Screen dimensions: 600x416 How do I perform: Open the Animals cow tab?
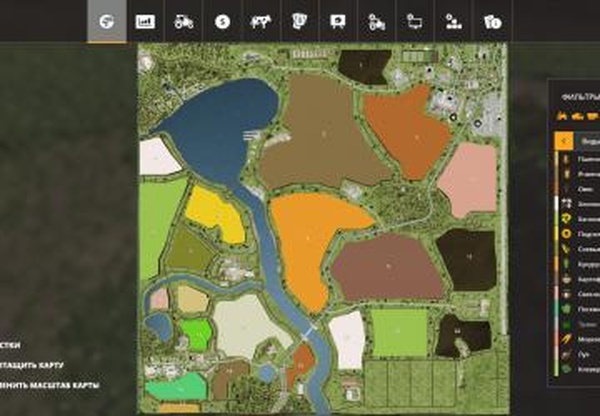tap(261, 22)
